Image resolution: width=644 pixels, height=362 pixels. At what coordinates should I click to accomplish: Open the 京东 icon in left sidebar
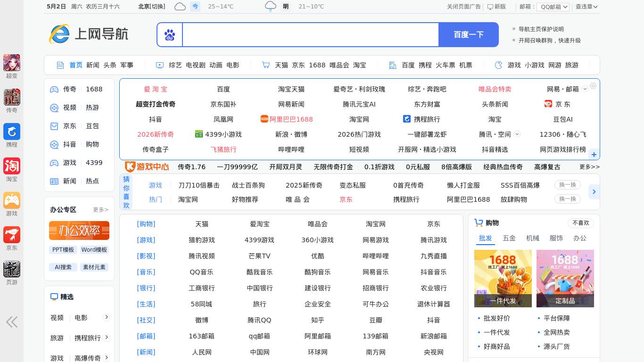[12, 235]
